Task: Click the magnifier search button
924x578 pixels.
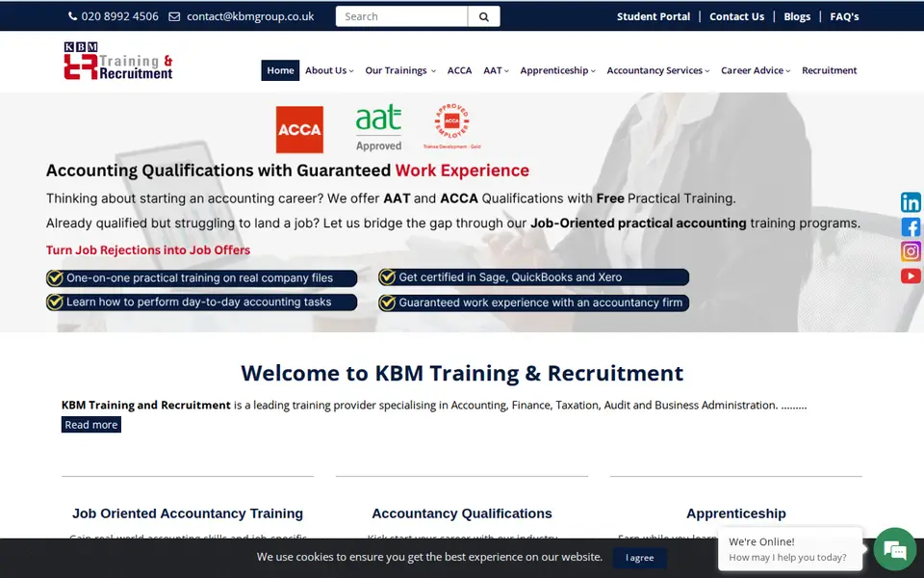Action: pos(484,16)
